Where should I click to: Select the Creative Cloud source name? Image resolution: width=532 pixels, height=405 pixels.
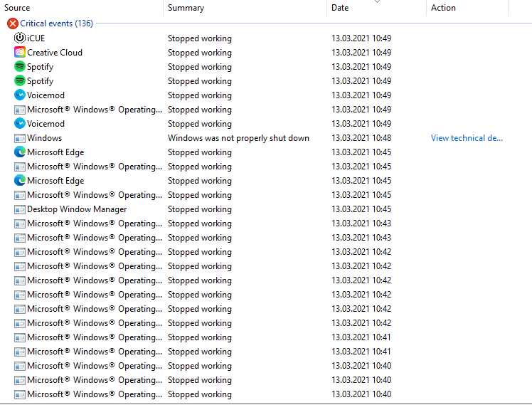tap(55, 53)
